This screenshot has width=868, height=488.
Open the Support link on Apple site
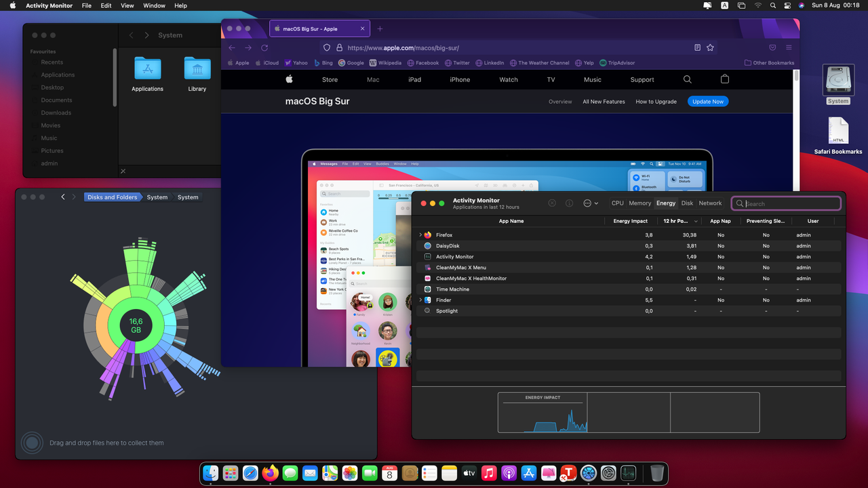click(642, 80)
